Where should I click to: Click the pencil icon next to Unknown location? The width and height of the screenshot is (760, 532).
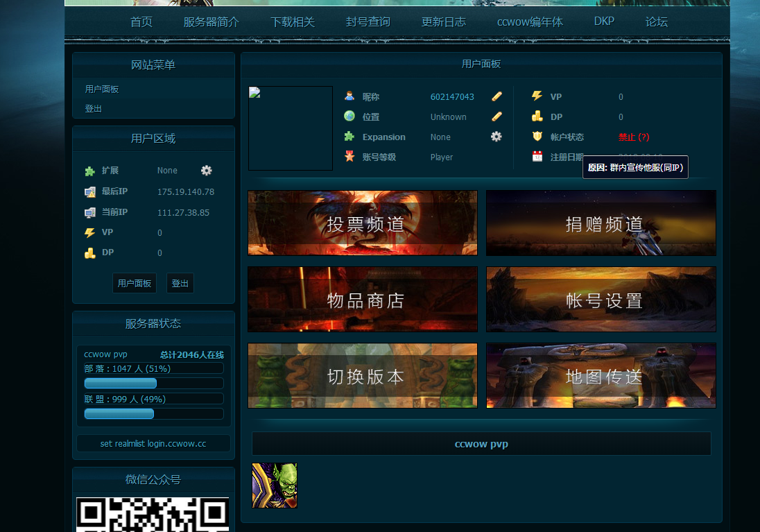tap(496, 117)
